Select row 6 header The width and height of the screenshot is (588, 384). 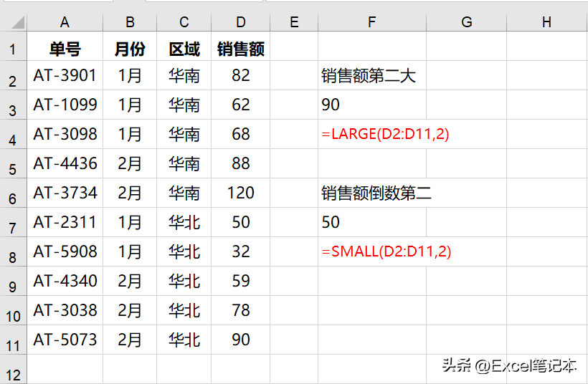[13, 193]
